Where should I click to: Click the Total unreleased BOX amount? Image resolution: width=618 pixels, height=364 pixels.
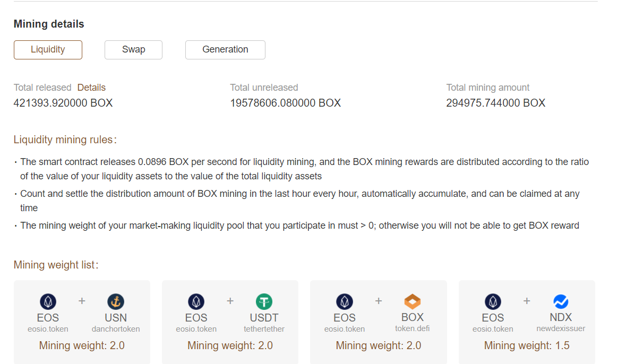tap(285, 103)
